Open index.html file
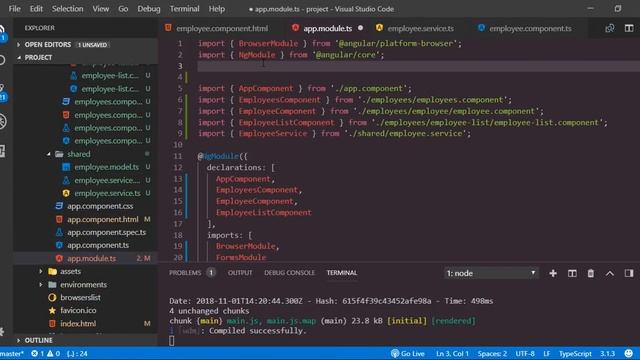 [x=78, y=324]
